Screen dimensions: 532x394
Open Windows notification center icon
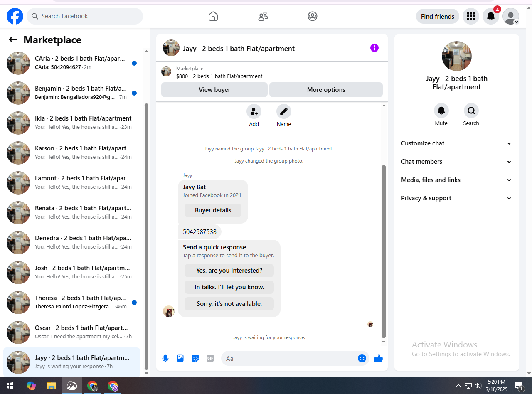(519, 386)
